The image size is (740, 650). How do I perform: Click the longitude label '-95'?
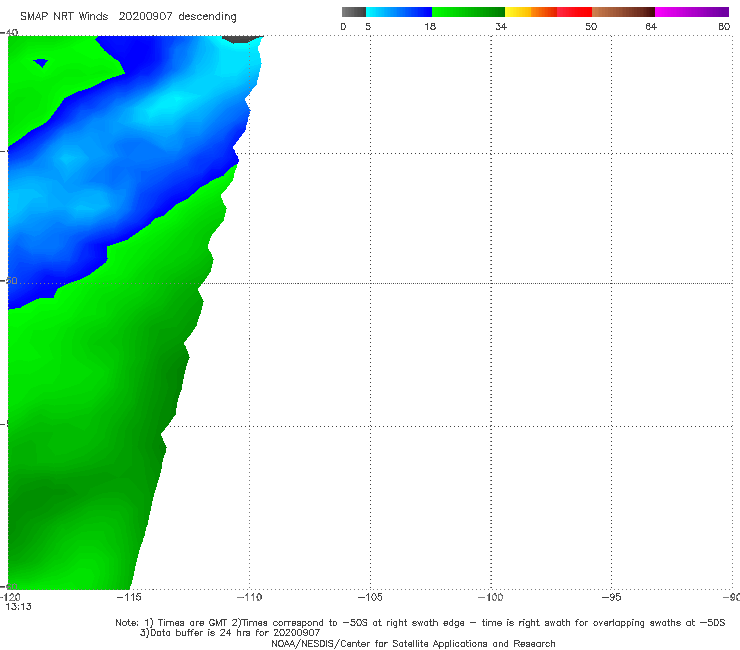pyautogui.click(x=611, y=597)
